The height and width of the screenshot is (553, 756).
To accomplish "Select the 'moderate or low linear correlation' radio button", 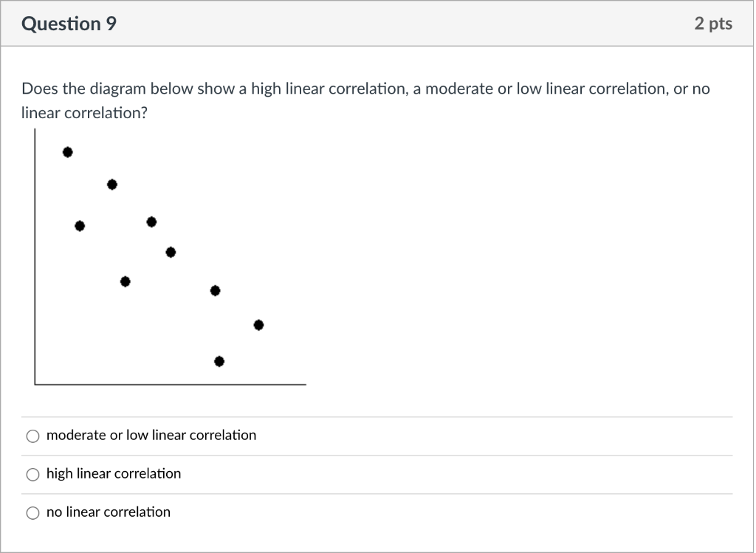I will coord(32,436).
